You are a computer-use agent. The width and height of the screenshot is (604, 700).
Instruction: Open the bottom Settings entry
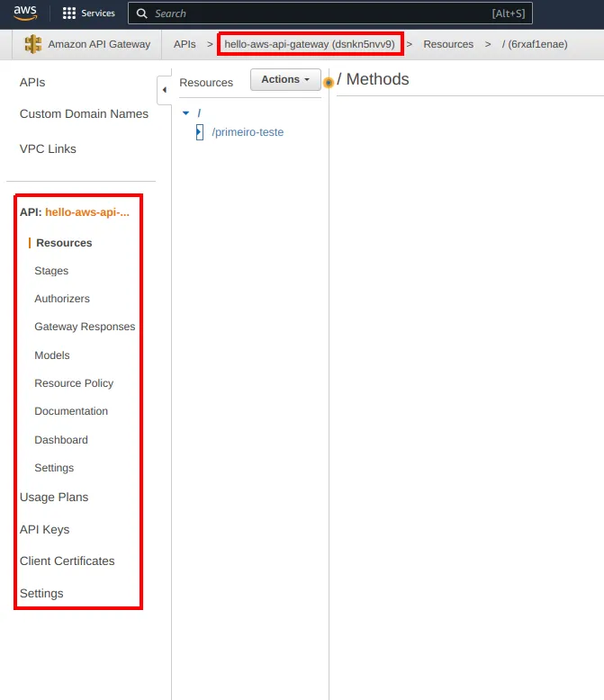(x=41, y=593)
